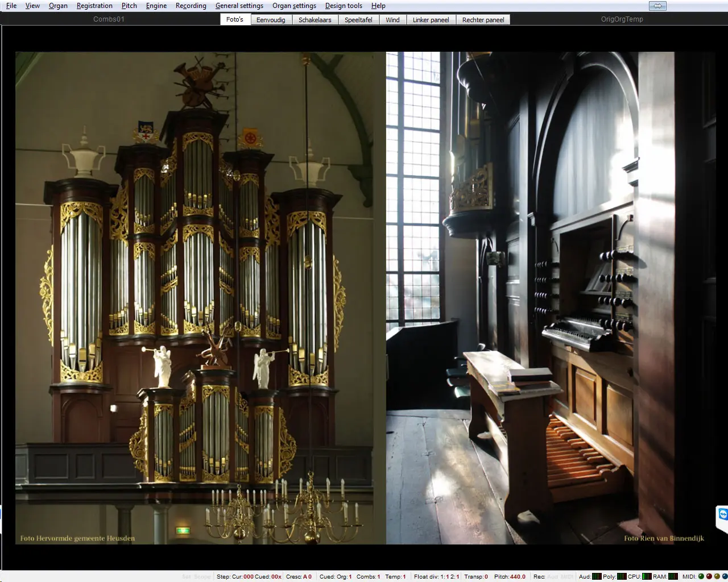Open the Registration menu
This screenshot has width=728, height=582.
coord(94,6)
